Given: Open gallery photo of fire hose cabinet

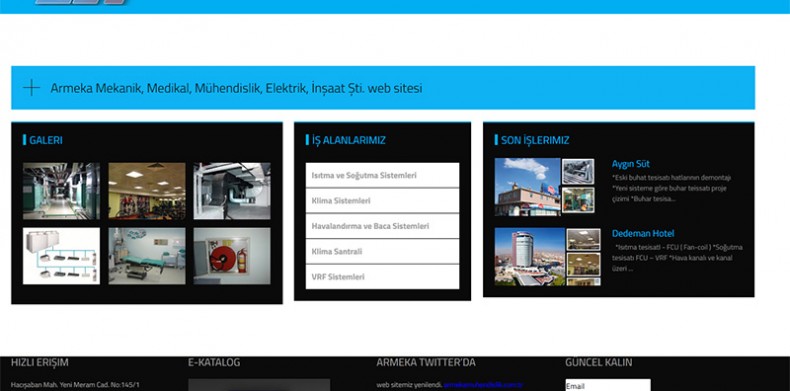Looking at the screenshot, I should tap(232, 256).
